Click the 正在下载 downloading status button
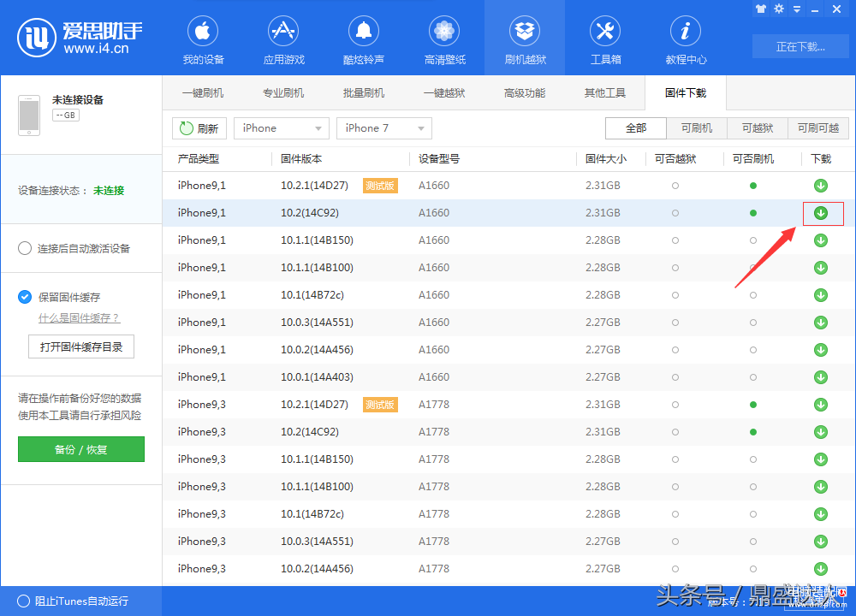 pyautogui.click(x=800, y=46)
